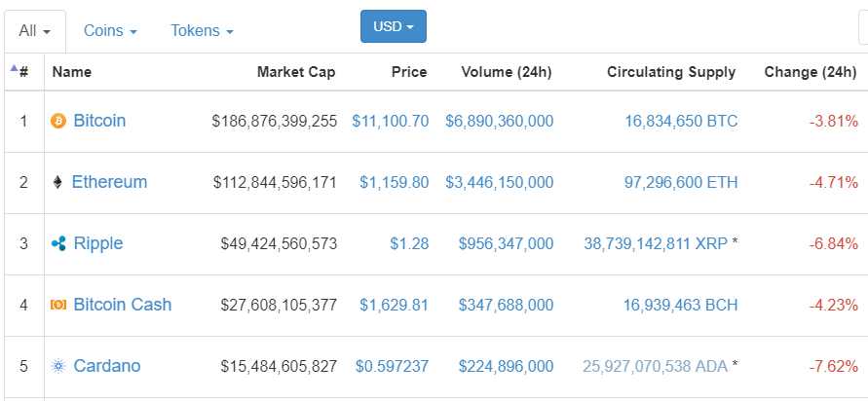This screenshot has height=401, width=868.
Task: Open the USD currency selector
Action: tap(393, 26)
